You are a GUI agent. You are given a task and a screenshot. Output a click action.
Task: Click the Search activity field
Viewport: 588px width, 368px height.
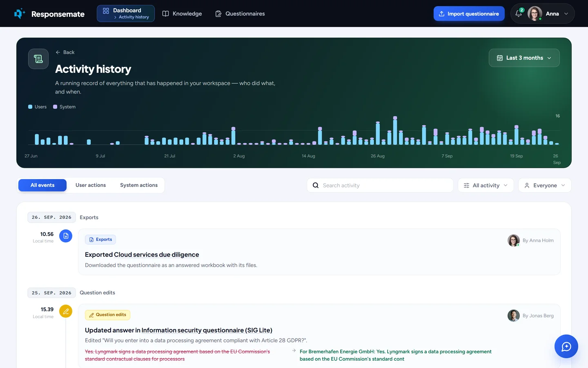click(380, 185)
